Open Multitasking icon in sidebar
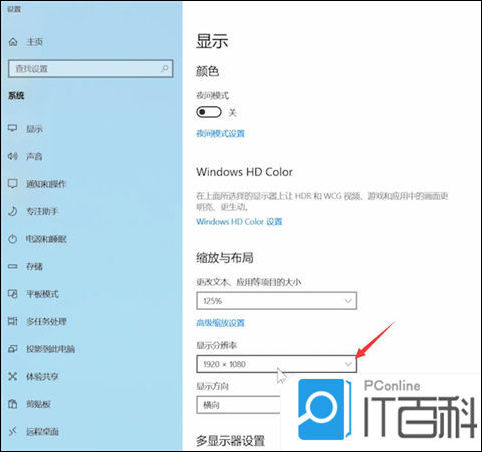The image size is (482, 452). (x=13, y=321)
